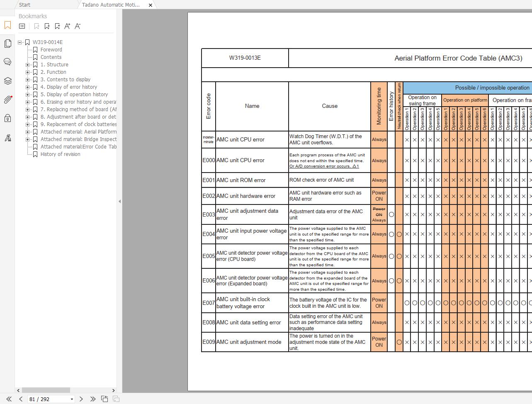Expand the '2. Function' bookmark
This screenshot has height=404, width=532.
pyautogui.click(x=28, y=72)
